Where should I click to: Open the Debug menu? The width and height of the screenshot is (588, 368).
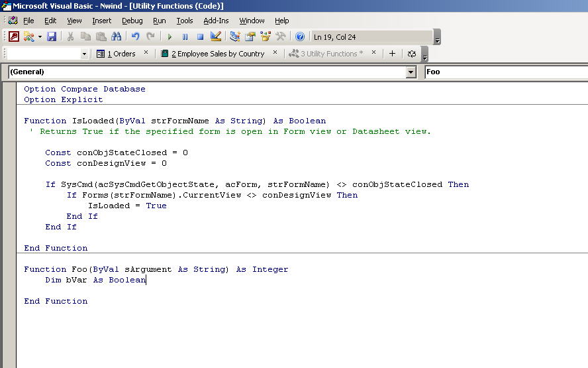coord(132,21)
